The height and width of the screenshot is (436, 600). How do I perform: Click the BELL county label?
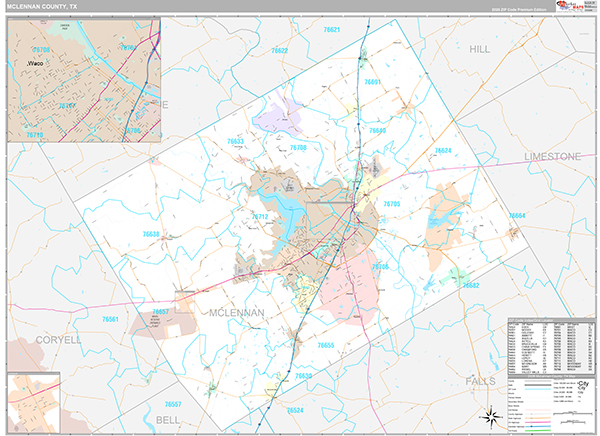click(168, 420)
